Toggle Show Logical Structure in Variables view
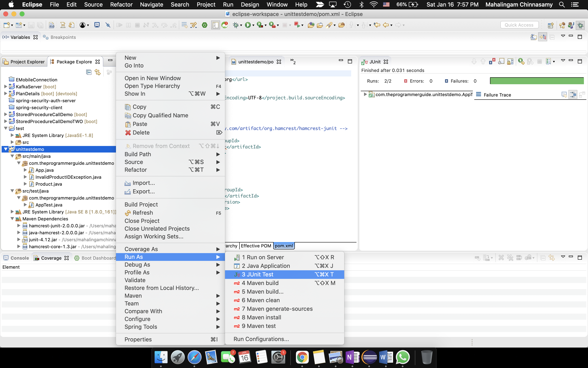The image size is (588, 368). click(x=542, y=37)
